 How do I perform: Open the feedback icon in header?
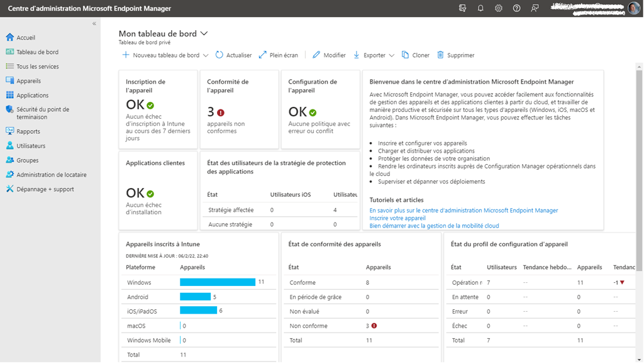click(x=535, y=8)
